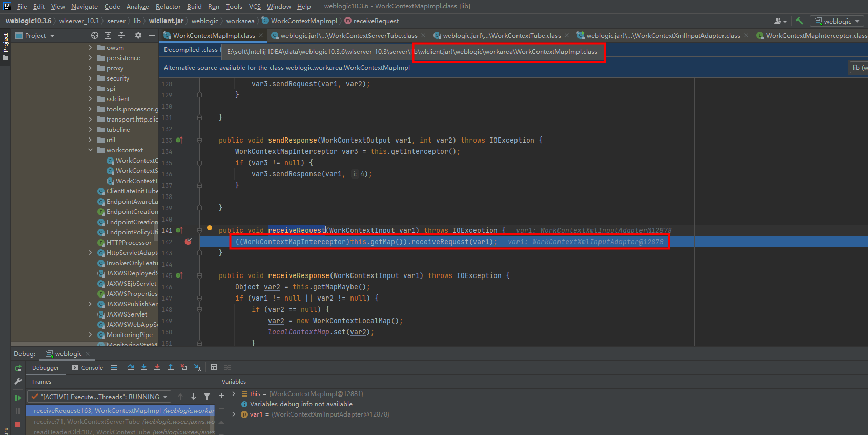Expand the var1 variable node

tap(234, 414)
